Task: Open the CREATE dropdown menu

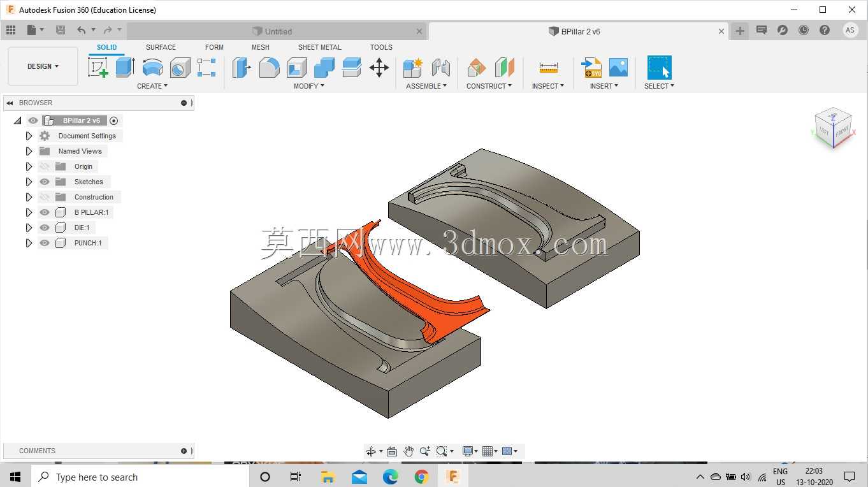Action: coord(152,86)
